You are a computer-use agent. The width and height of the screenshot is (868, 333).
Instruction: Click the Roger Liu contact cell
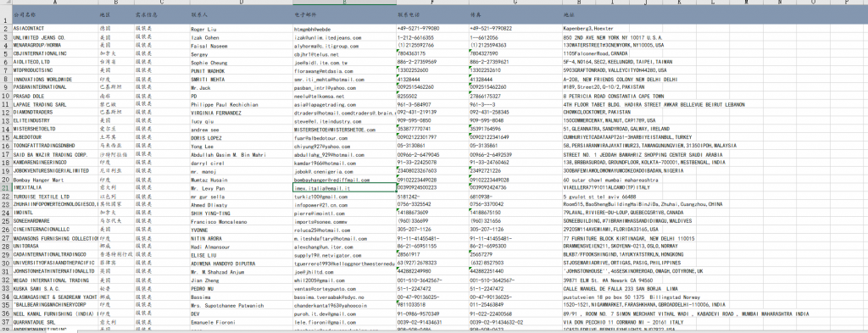(241, 28)
